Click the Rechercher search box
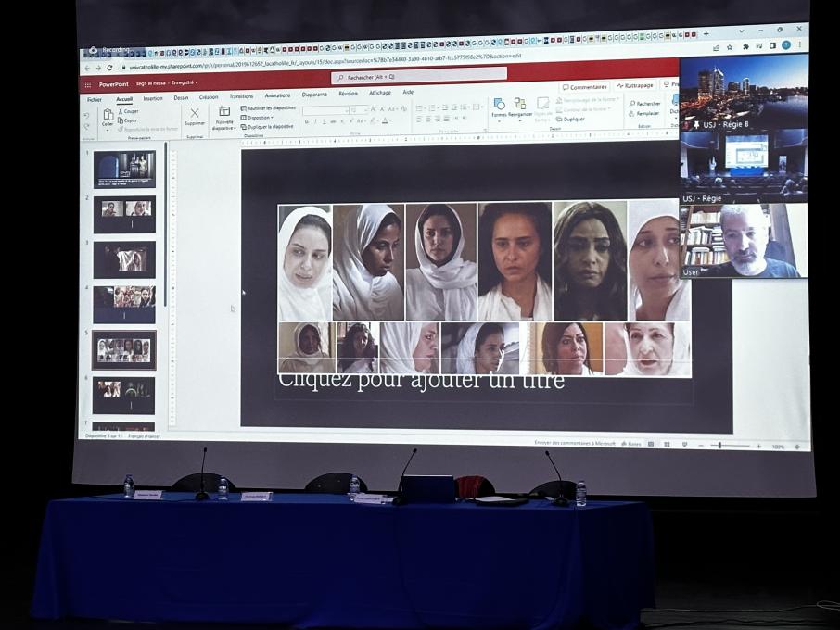This screenshot has width=840, height=630. [x=419, y=77]
